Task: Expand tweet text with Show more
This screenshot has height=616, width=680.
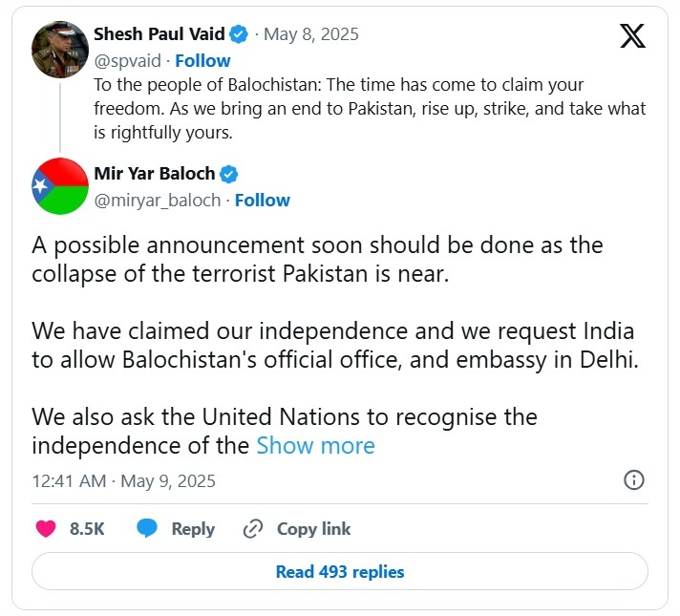Action: pos(315,446)
